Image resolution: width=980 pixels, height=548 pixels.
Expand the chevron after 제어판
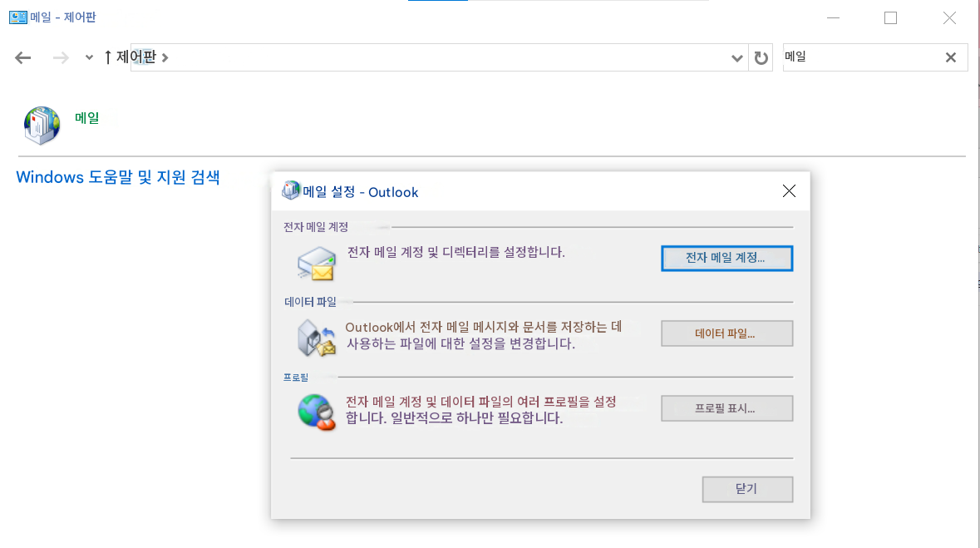(165, 57)
